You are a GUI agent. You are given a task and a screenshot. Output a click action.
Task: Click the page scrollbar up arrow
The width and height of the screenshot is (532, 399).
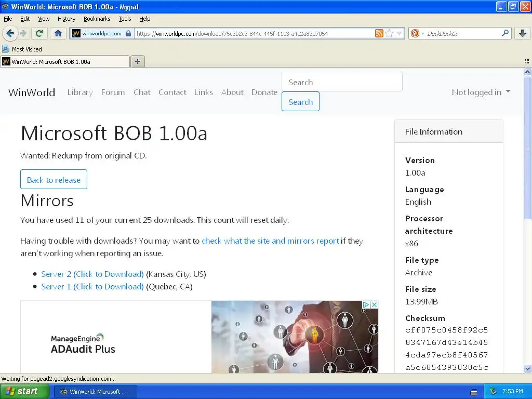tap(527, 72)
